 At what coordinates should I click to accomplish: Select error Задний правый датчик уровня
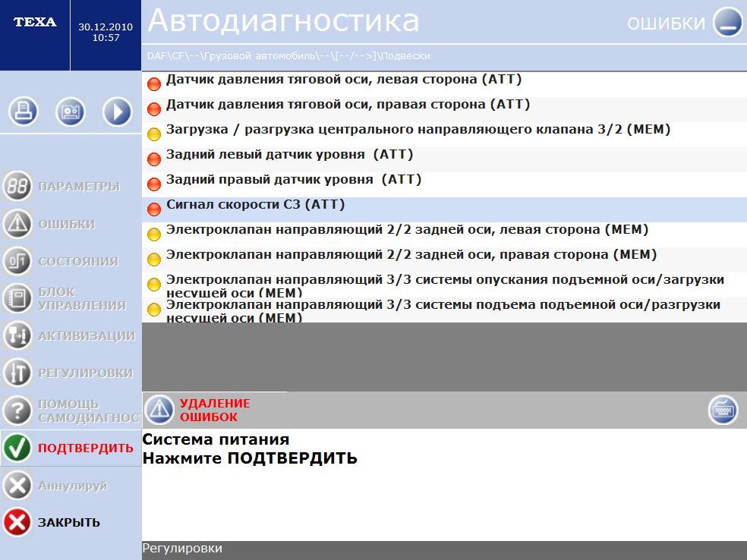point(444,184)
